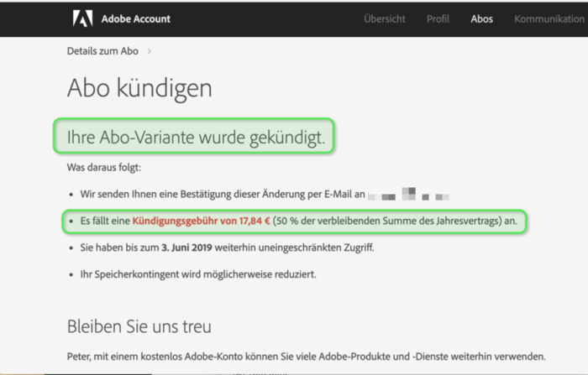The width and height of the screenshot is (588, 375).
Task: Click the 'Was daraus folgt:' text
Action: [x=104, y=168]
